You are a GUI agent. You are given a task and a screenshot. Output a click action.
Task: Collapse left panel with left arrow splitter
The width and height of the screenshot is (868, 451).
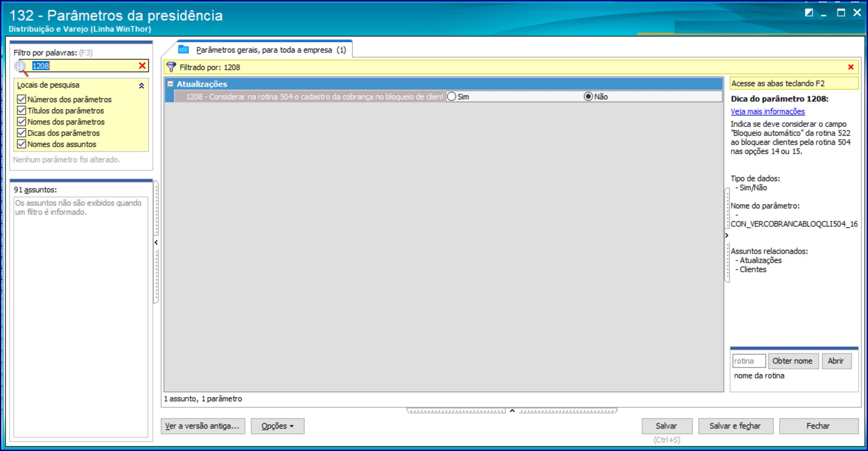pyautogui.click(x=156, y=242)
